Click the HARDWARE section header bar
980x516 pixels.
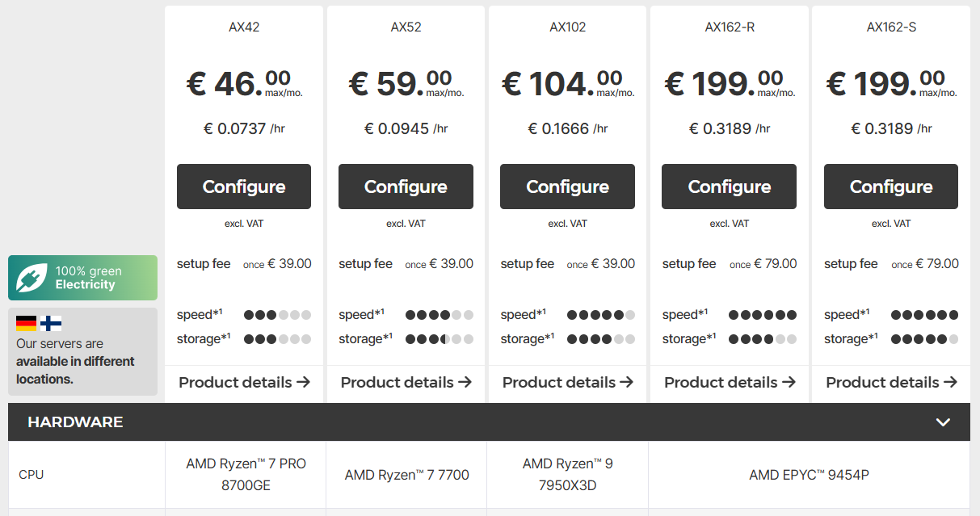click(x=489, y=422)
